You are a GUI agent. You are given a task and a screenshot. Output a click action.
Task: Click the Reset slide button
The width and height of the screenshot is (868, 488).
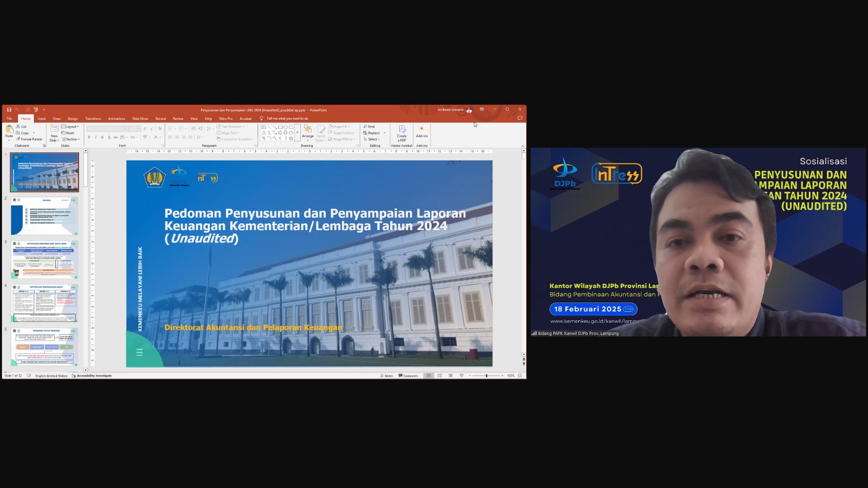coord(68,133)
